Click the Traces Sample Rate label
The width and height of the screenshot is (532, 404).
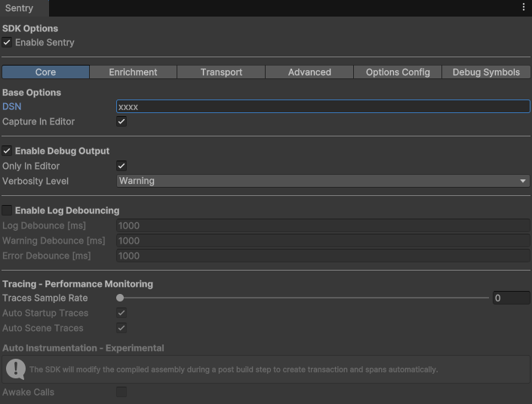[x=45, y=298]
